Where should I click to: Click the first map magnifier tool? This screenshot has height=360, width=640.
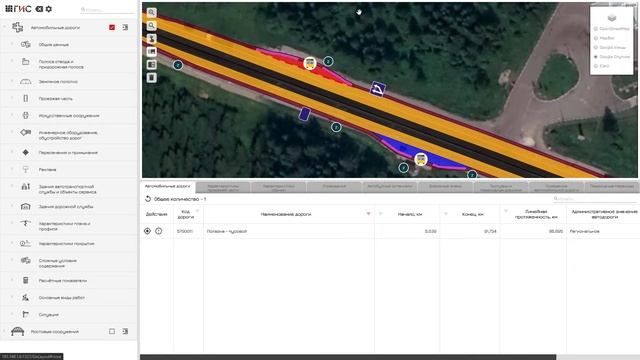(x=151, y=12)
